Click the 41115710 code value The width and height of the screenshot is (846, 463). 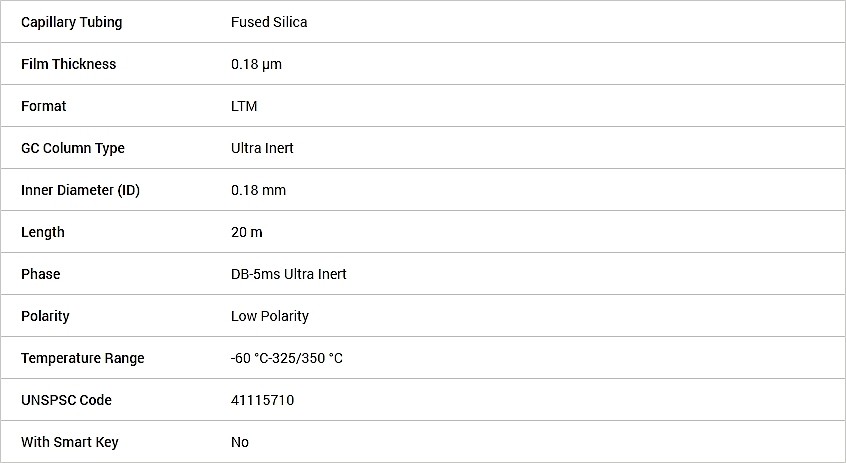[x=262, y=400]
